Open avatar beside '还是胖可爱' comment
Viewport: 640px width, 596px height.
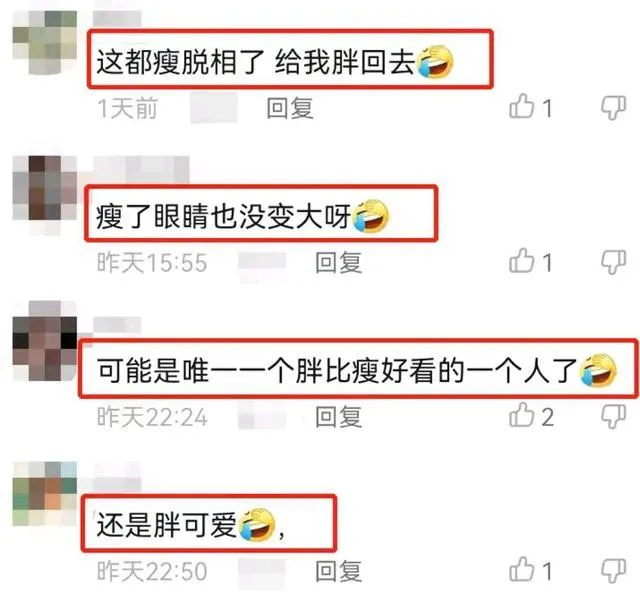click(44, 494)
